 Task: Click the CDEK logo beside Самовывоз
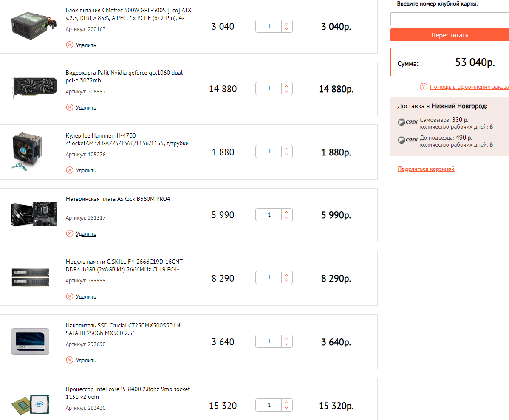[407, 122]
